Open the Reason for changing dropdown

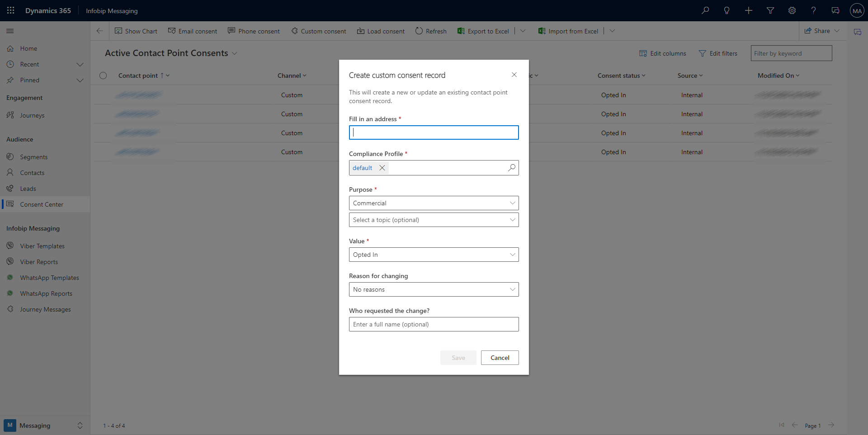click(434, 289)
